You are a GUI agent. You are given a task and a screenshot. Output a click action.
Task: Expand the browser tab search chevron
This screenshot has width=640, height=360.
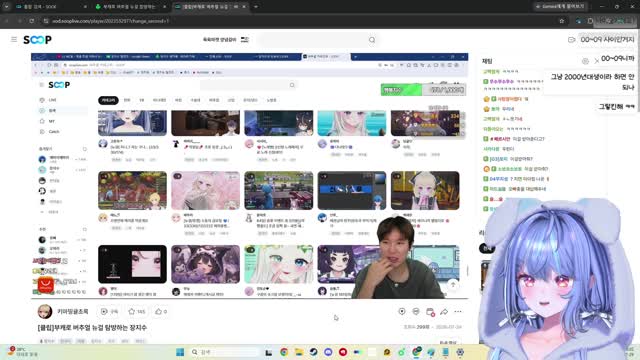coord(6,7)
